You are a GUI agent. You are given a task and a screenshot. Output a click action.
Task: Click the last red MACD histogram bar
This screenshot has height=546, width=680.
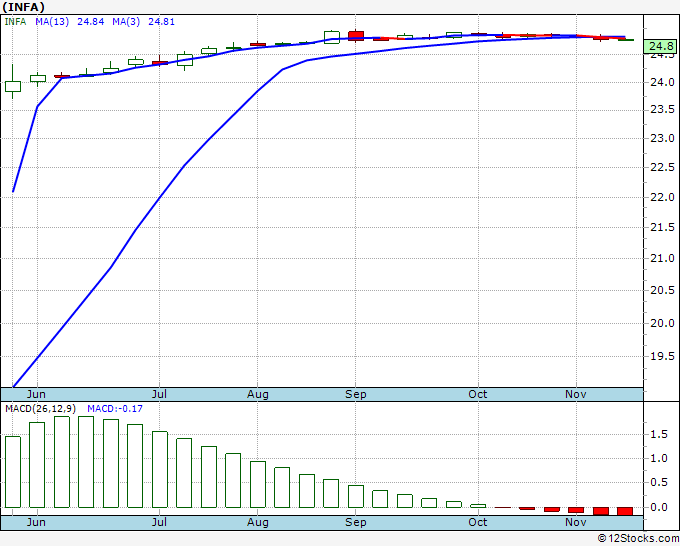pyautogui.click(x=625, y=511)
